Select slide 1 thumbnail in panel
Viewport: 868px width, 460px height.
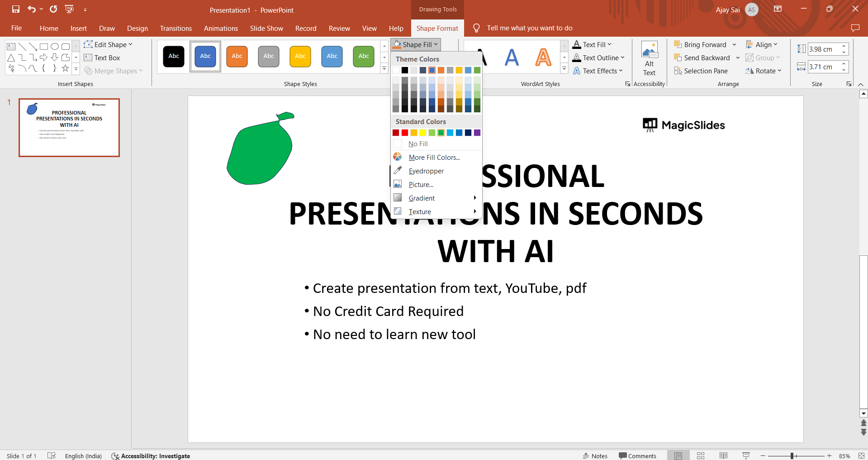[69, 128]
